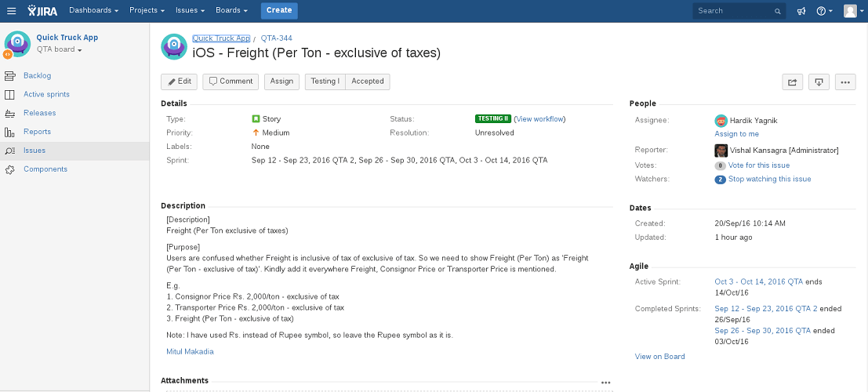The image size is (868, 392).
Task: Open Releases from the sidebar
Action: pos(40,113)
